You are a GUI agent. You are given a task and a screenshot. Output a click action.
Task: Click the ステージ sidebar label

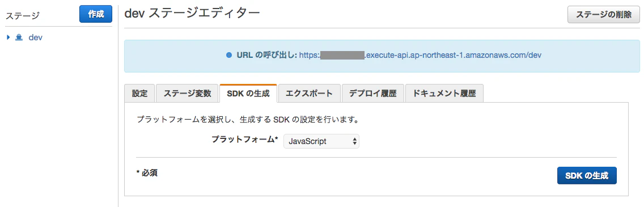(x=22, y=16)
